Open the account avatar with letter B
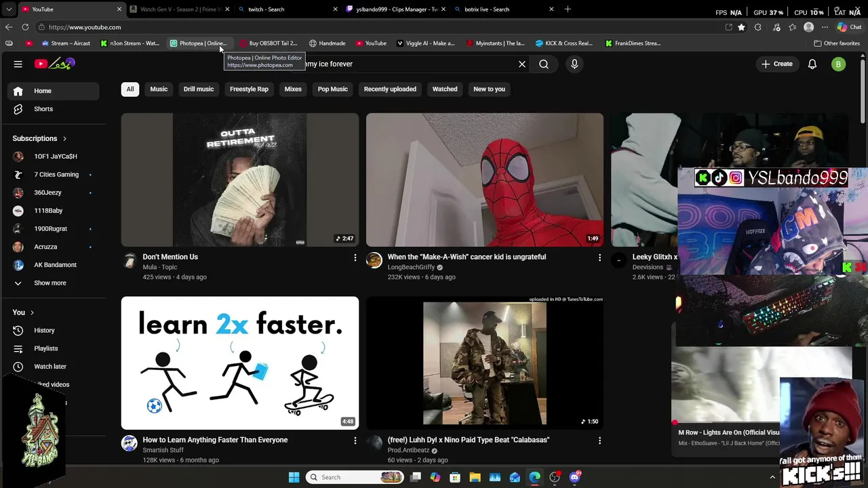The image size is (868, 488). (x=839, y=64)
